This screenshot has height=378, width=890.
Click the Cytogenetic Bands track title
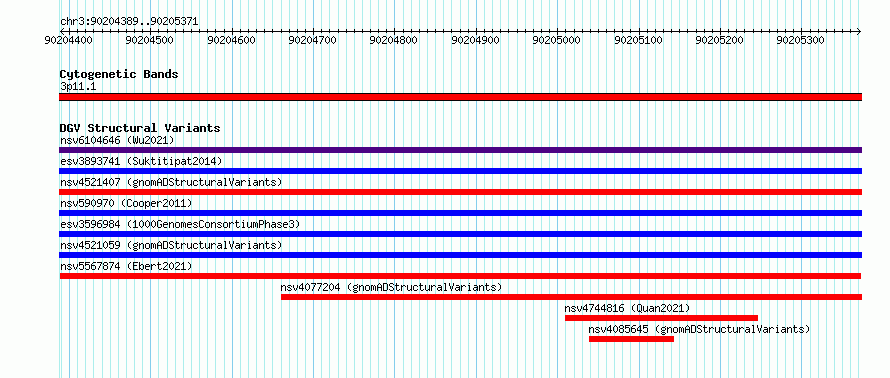pos(119,74)
